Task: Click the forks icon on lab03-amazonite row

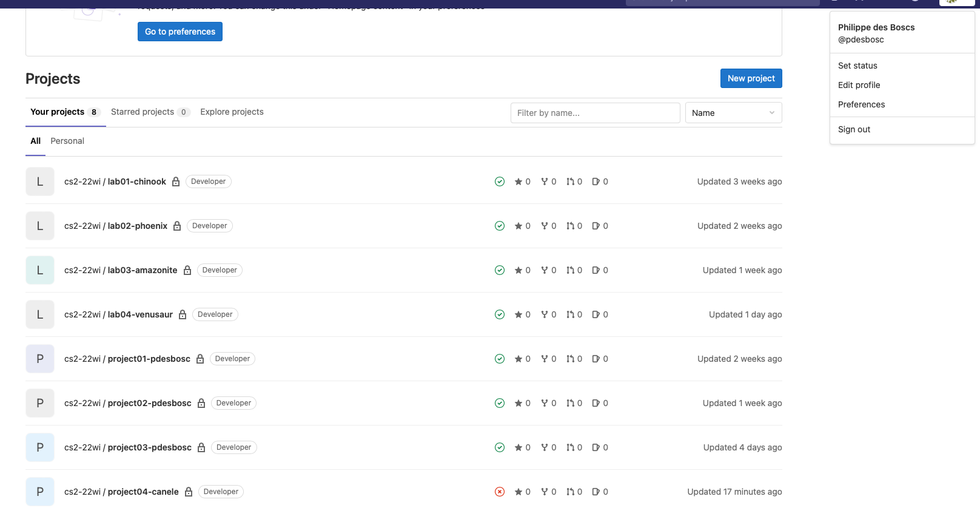Action: click(x=545, y=270)
